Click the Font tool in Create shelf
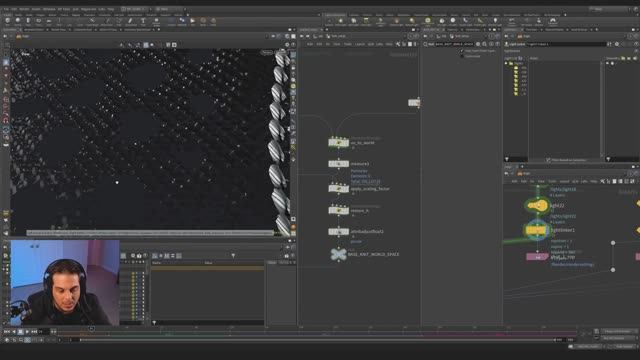 [143, 21]
